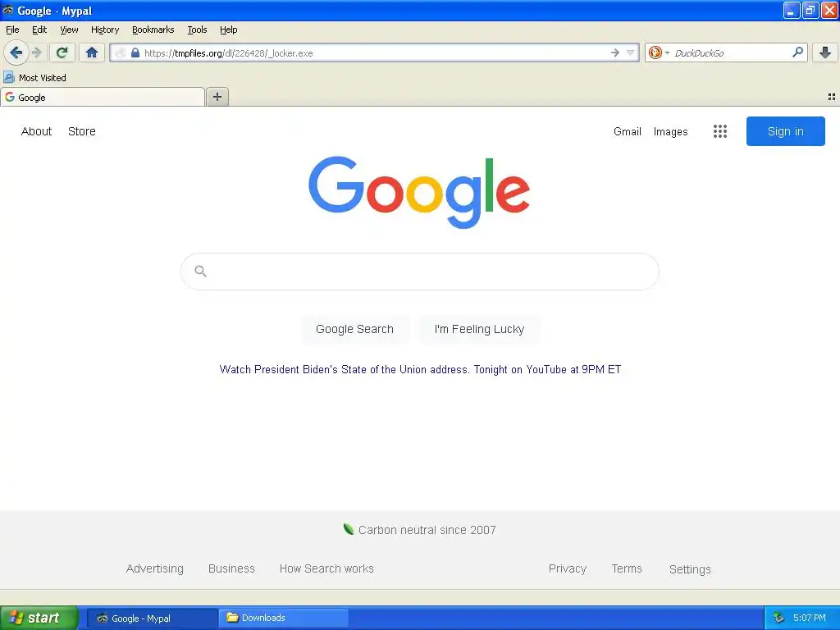Click the Forward arrow button
840x630 pixels.
point(36,52)
